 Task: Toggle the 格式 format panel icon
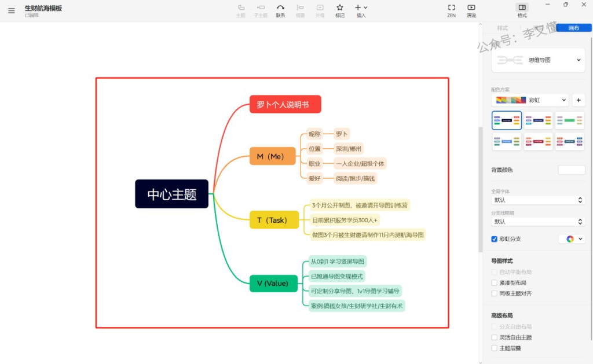pos(522,8)
